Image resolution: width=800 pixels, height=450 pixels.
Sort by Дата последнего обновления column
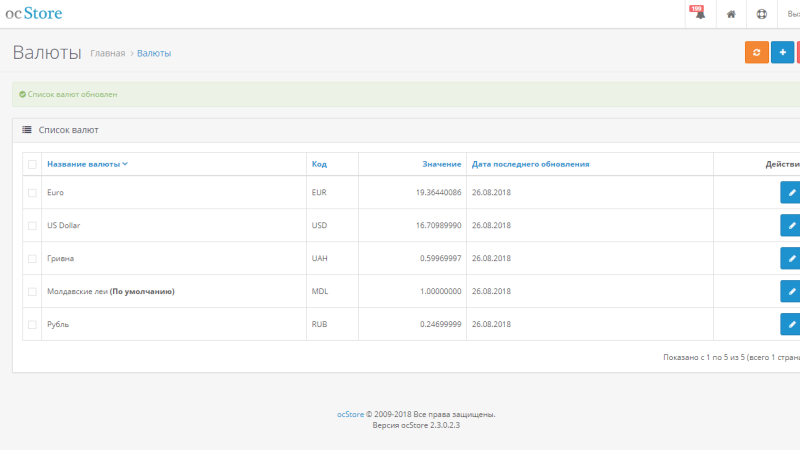[531, 164]
